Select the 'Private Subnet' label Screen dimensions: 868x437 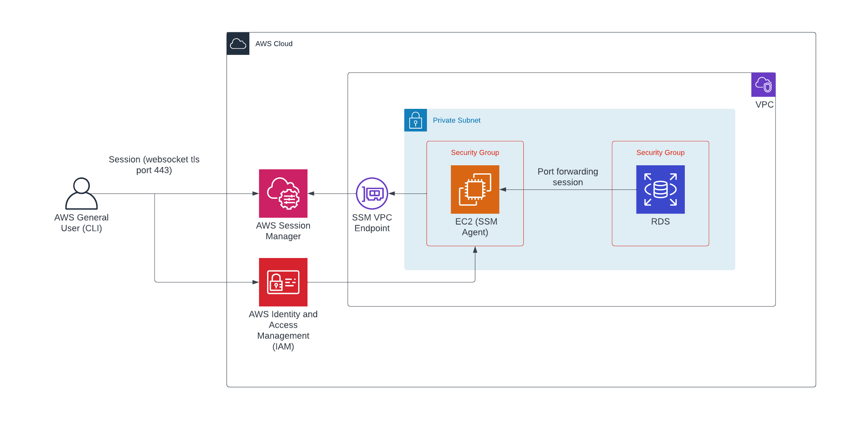[457, 120]
